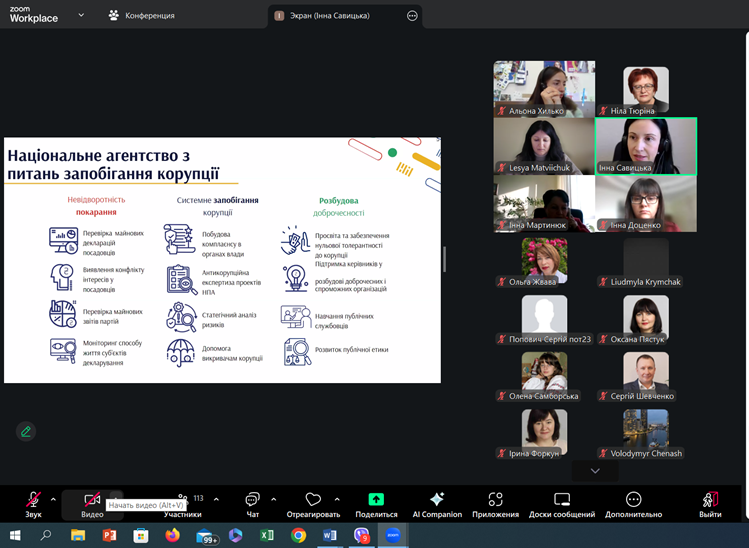The image size is (749, 548).
Task: Unmute microphone with the Звук button
Action: 33,501
